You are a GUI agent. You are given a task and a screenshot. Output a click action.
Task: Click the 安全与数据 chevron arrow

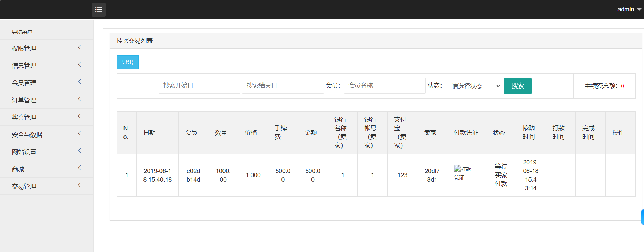(79, 133)
